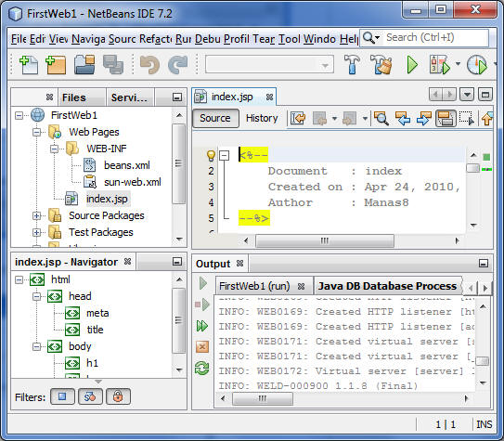
Task: Toggle the first Navigator filter button
Action: coord(62,396)
